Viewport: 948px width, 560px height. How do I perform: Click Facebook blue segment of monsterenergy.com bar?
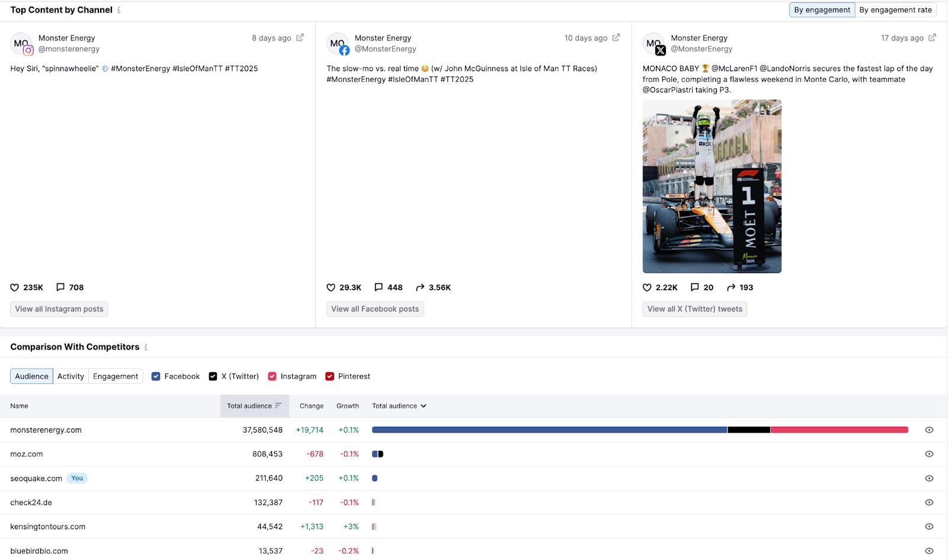click(549, 430)
